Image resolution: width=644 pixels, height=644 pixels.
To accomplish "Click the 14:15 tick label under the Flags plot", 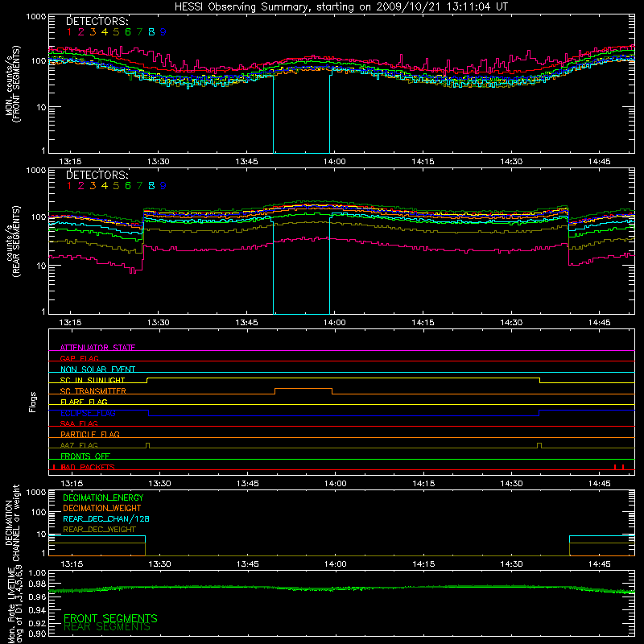I will coord(423,484).
